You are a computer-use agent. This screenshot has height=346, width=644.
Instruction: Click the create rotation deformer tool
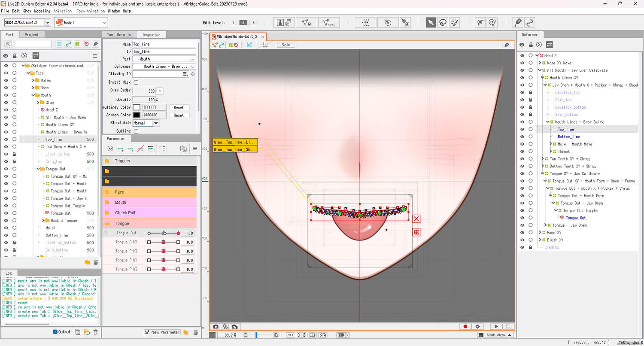click(388, 23)
